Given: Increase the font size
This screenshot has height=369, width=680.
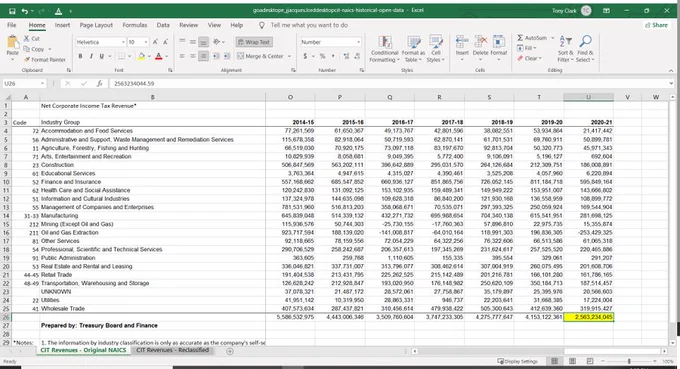Looking at the screenshot, I should click(156, 42).
